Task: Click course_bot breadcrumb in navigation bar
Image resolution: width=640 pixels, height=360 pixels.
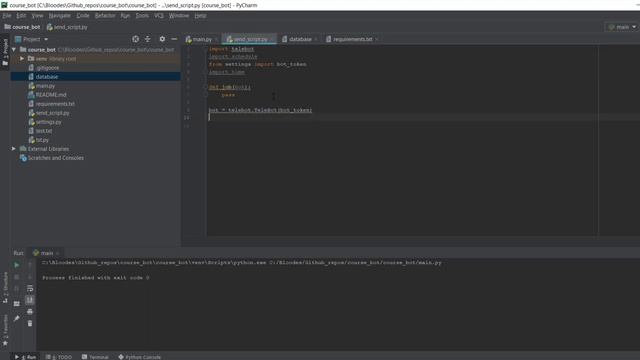Action: [22, 27]
